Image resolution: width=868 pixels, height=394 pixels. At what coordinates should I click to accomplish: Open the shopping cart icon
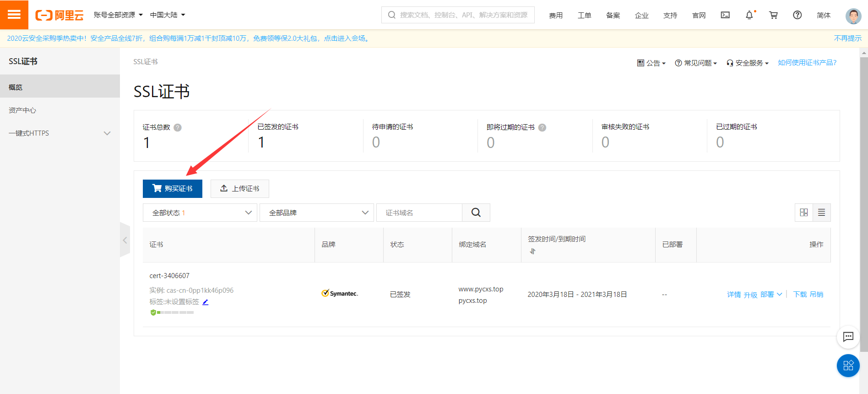(773, 15)
